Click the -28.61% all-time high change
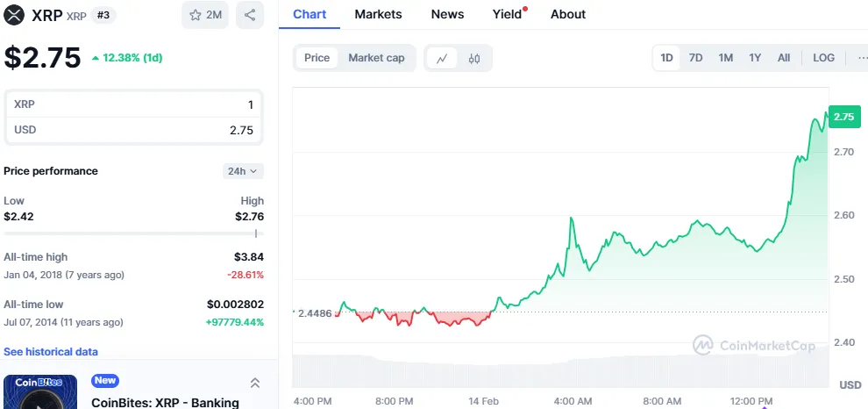This screenshot has height=409, width=868. tap(245, 275)
